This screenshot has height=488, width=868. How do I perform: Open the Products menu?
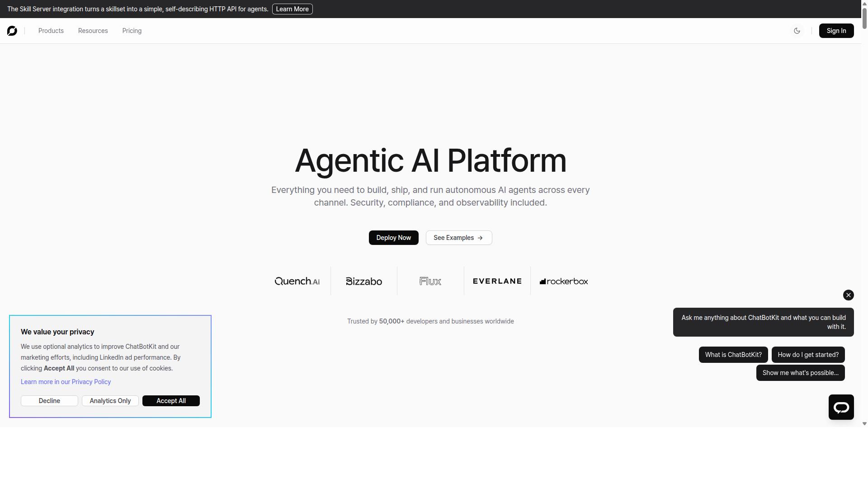tap(51, 31)
